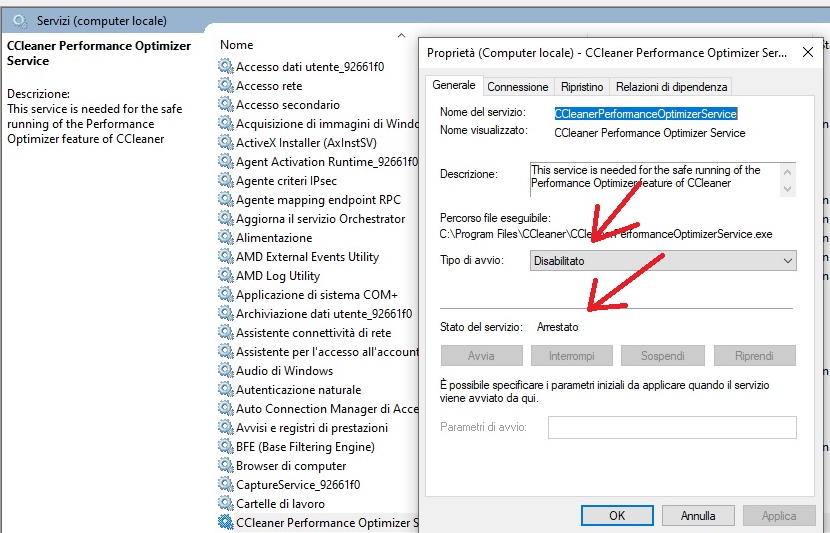Confirm with the OK button
The height and width of the screenshot is (533, 830).
[x=617, y=516]
